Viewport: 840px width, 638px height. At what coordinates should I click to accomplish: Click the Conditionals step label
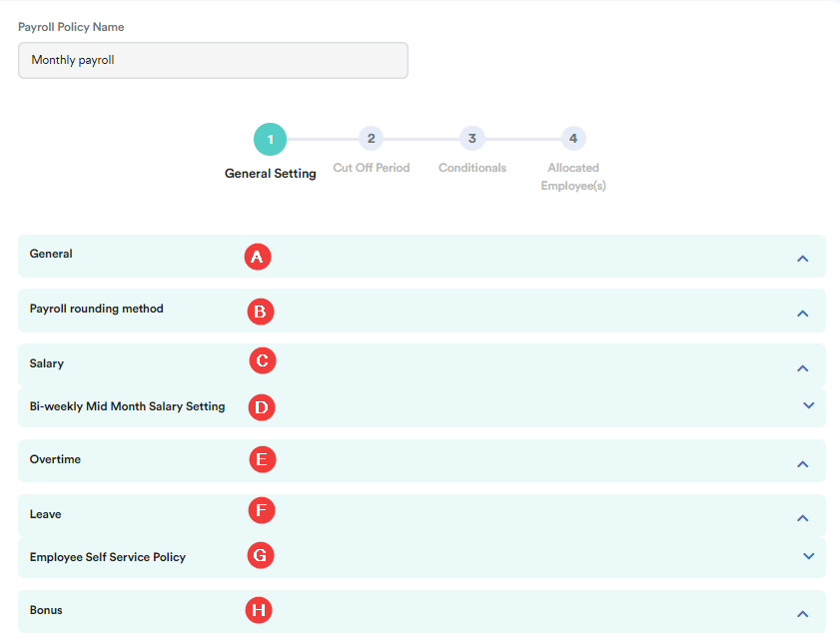(472, 168)
